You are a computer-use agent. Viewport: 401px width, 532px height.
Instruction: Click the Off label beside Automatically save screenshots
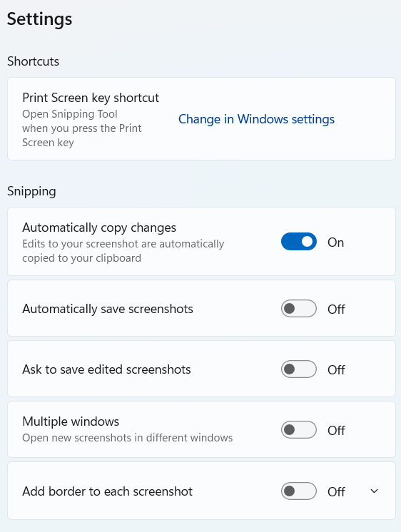(336, 309)
